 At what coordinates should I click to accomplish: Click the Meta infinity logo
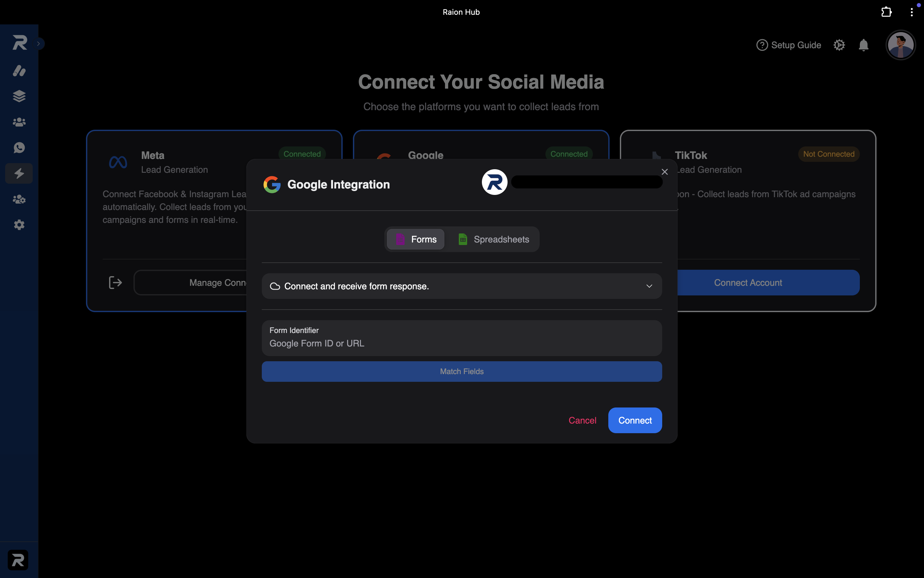click(118, 162)
